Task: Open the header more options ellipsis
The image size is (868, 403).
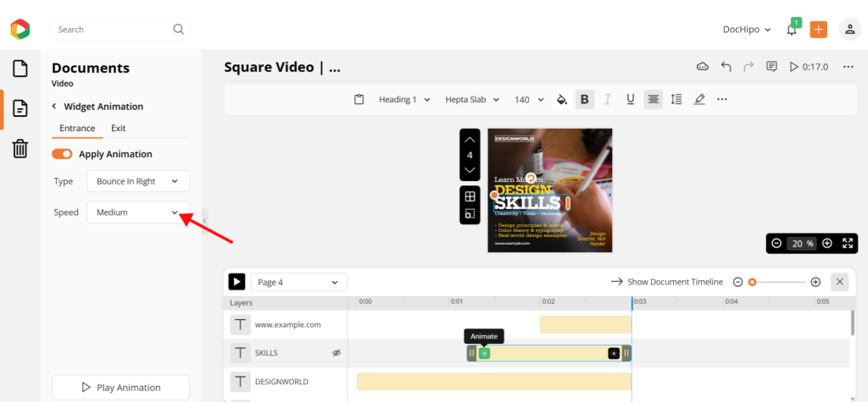Action: (x=848, y=67)
